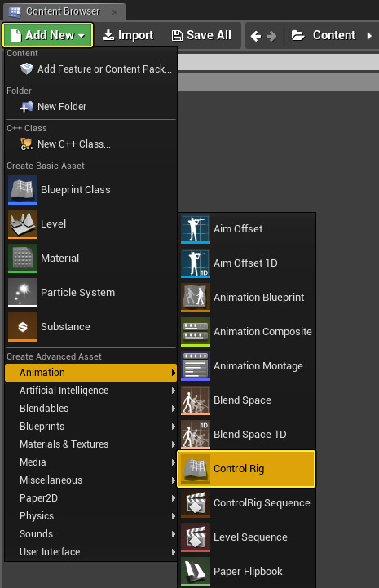Expand the Paper2D submenu
379x588 pixels.
(x=90, y=498)
